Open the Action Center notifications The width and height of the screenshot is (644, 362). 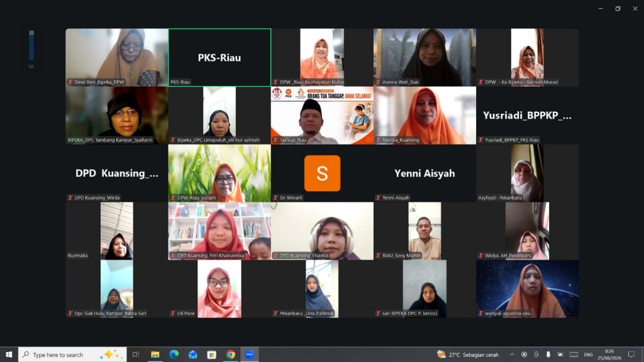click(x=631, y=354)
